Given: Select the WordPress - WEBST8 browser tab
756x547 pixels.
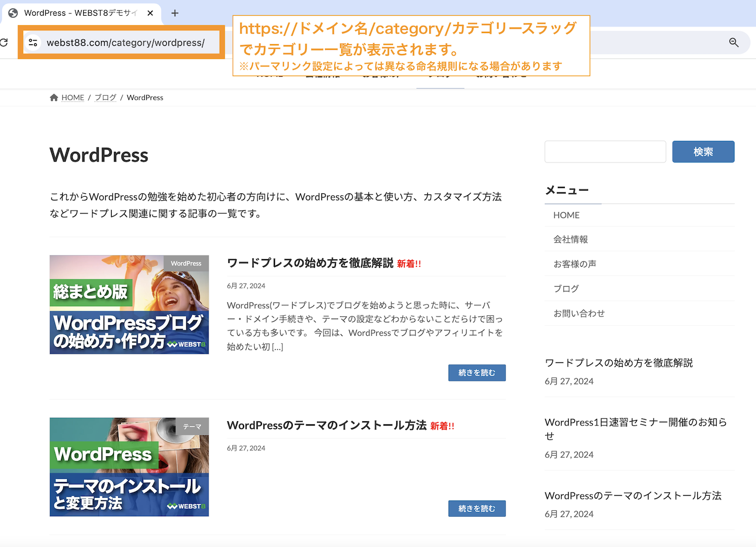Looking at the screenshot, I should 81,13.
